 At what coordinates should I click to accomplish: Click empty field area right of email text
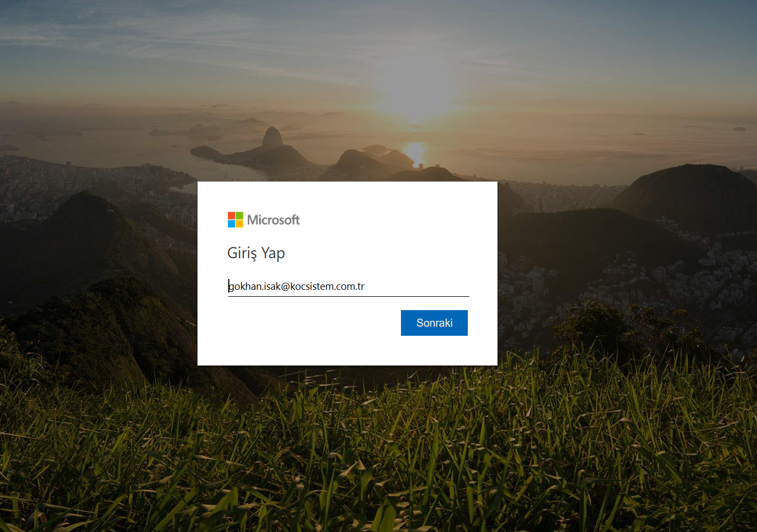417,287
